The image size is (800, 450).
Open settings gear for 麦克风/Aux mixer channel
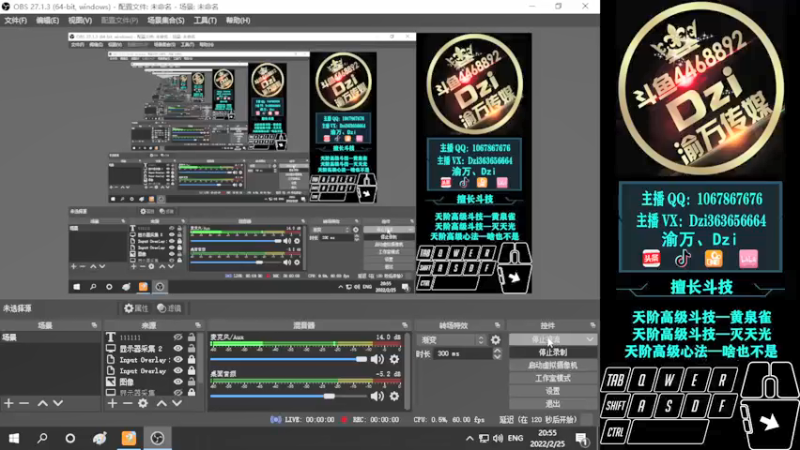(x=394, y=359)
